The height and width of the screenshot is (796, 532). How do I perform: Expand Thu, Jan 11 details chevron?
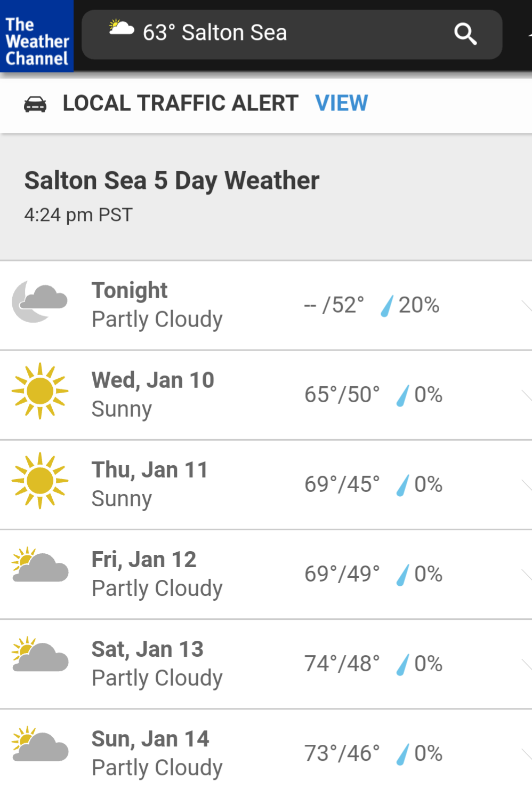pos(527,485)
